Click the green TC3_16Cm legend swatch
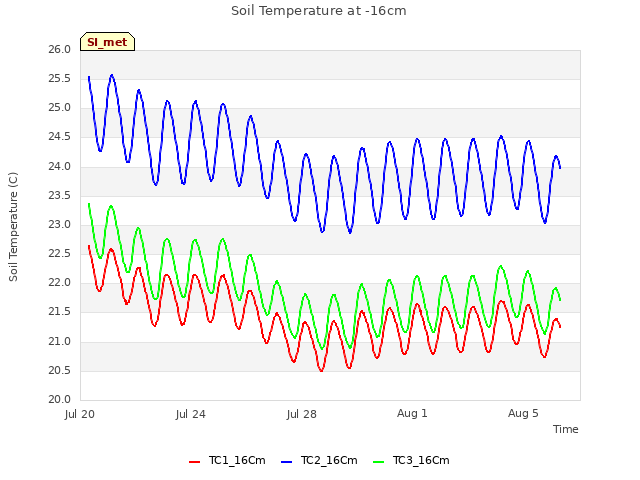Viewport: 640px width, 480px height. coord(379,462)
